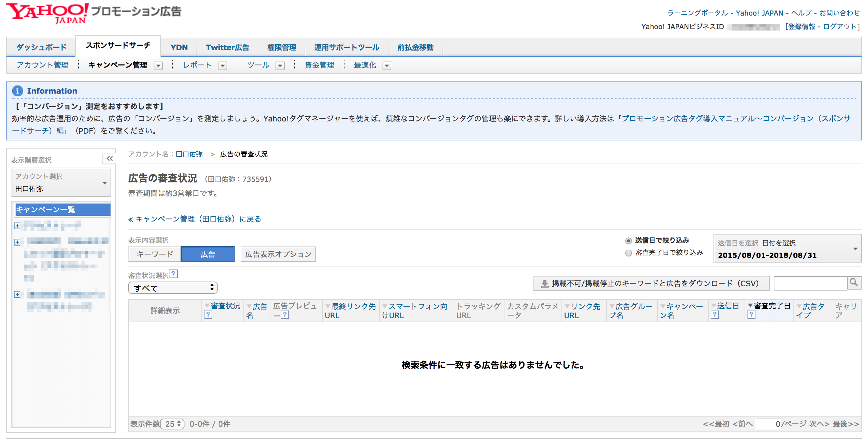Open help icon under 送信日 column header
The height and width of the screenshot is (443, 868).
click(x=715, y=315)
